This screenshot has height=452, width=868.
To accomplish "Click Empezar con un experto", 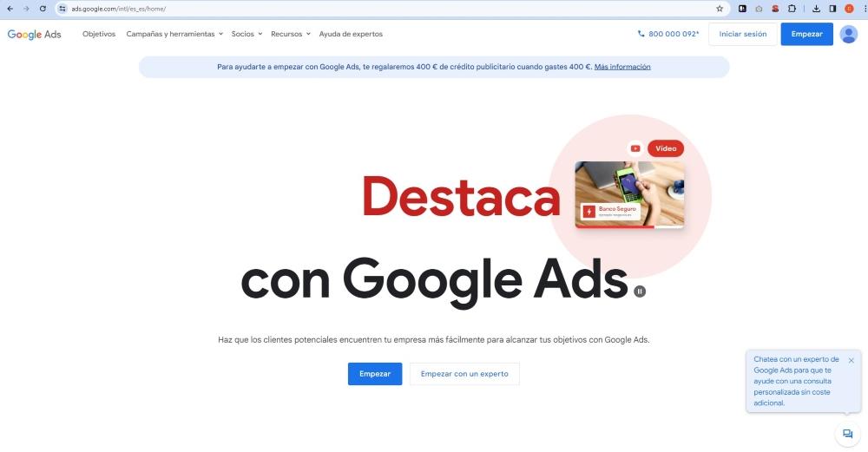I will click(464, 374).
